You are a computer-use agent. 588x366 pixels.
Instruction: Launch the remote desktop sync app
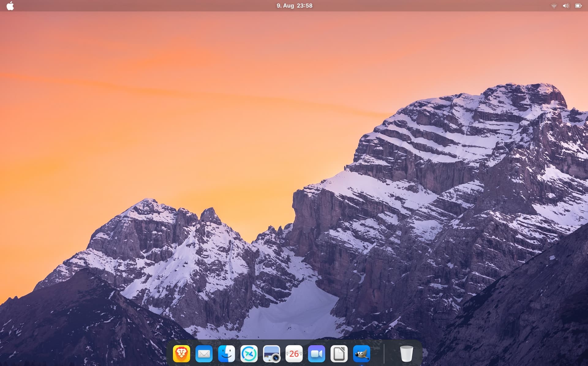point(249,354)
